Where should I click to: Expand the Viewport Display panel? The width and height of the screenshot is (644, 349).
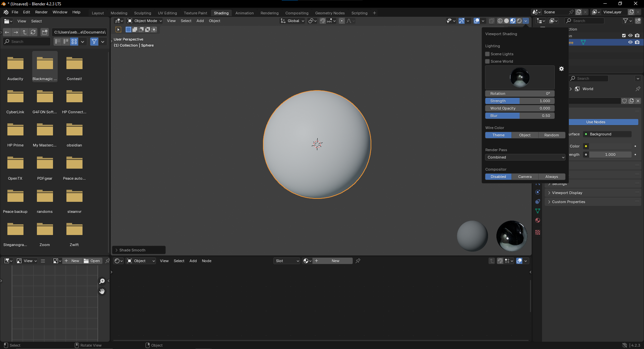567,193
